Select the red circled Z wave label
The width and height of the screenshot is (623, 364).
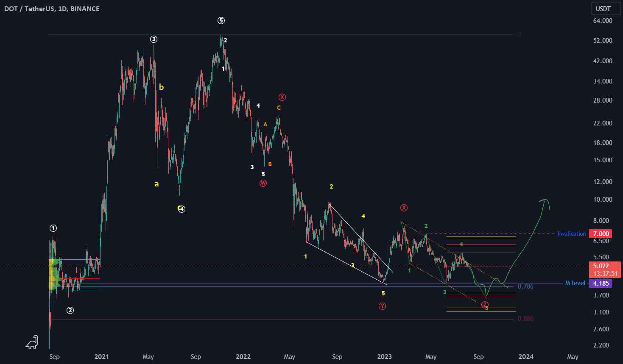pyautogui.click(x=485, y=305)
